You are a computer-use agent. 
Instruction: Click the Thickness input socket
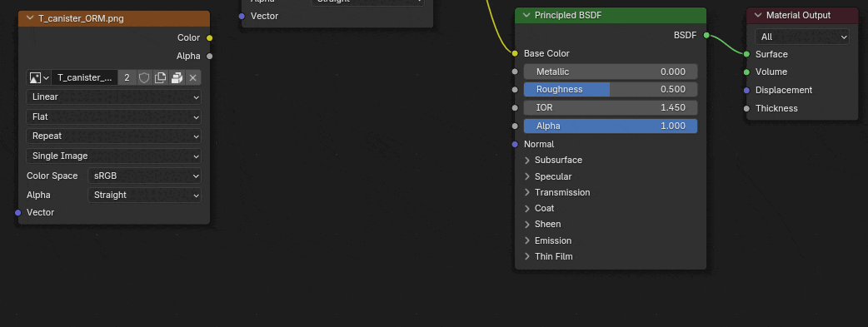tap(746, 108)
